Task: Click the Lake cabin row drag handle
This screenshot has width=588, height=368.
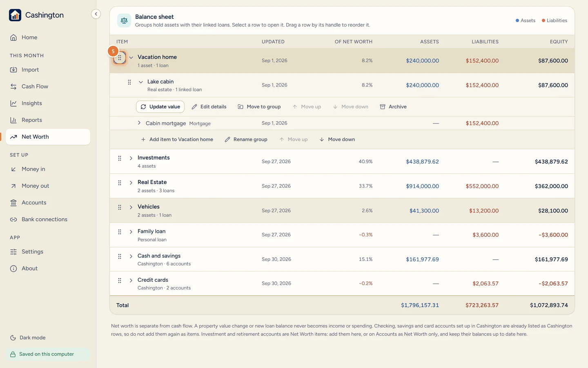Action: 129,82
